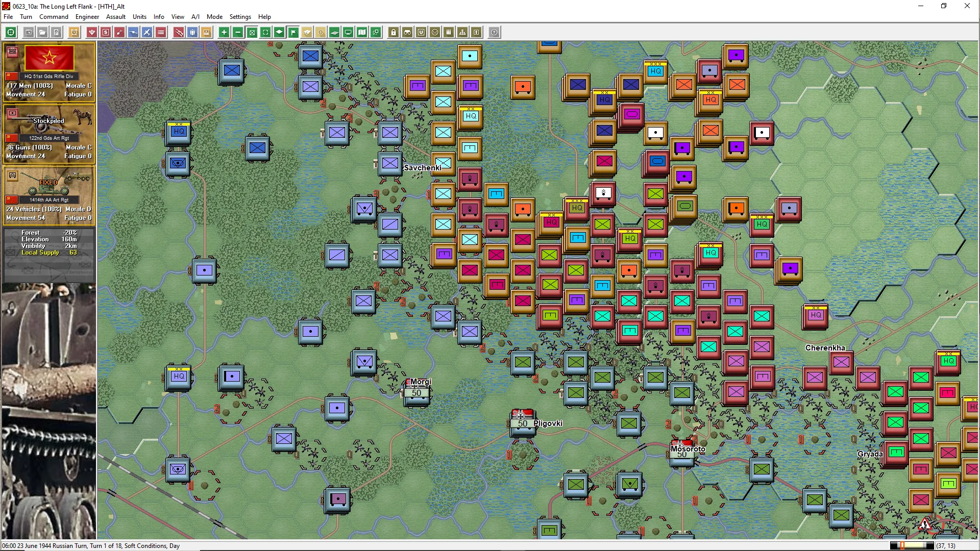Click the green zoom-out minus toolbar button

[238, 32]
